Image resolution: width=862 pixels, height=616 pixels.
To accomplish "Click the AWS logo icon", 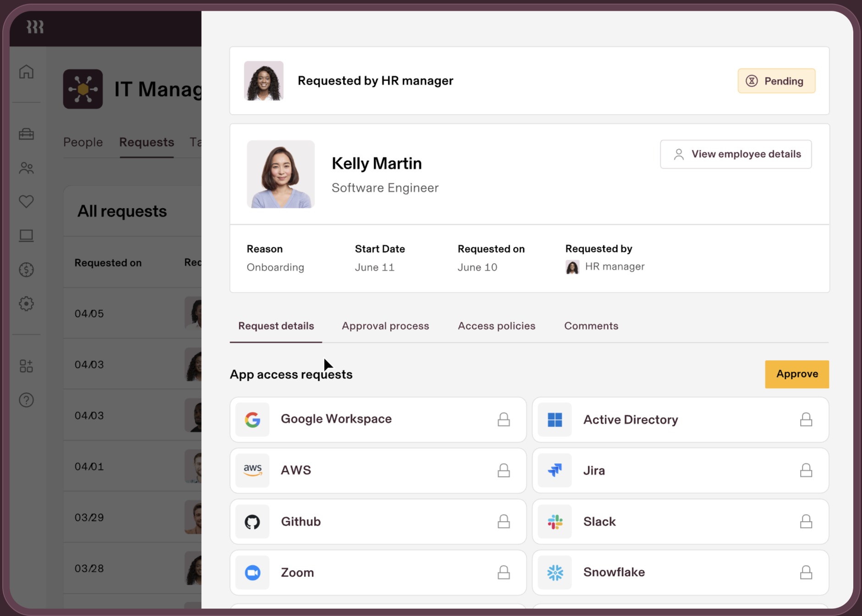I will pos(252,470).
